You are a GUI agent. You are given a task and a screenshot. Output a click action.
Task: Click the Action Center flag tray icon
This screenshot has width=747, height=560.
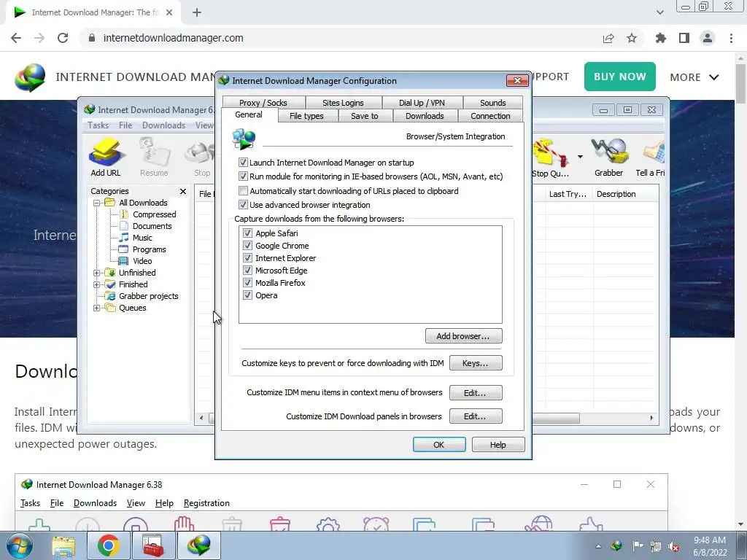[x=638, y=545]
